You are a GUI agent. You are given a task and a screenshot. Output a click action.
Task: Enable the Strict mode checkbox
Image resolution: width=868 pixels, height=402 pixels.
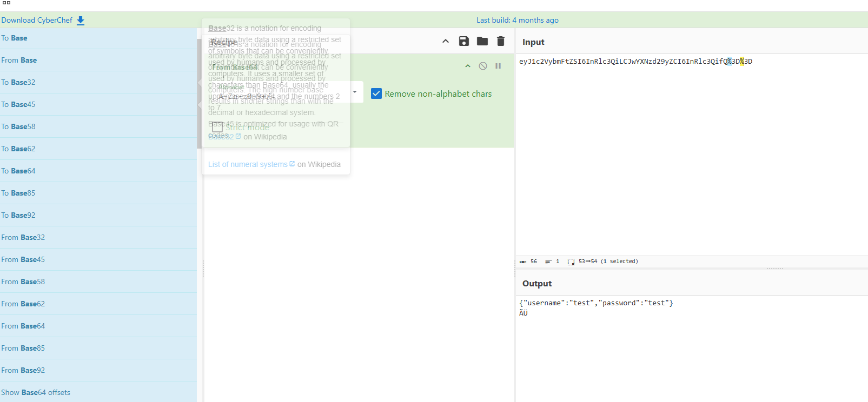click(217, 128)
